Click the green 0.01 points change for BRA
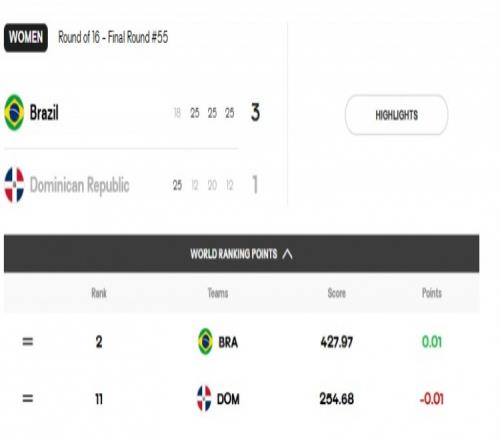 click(432, 342)
